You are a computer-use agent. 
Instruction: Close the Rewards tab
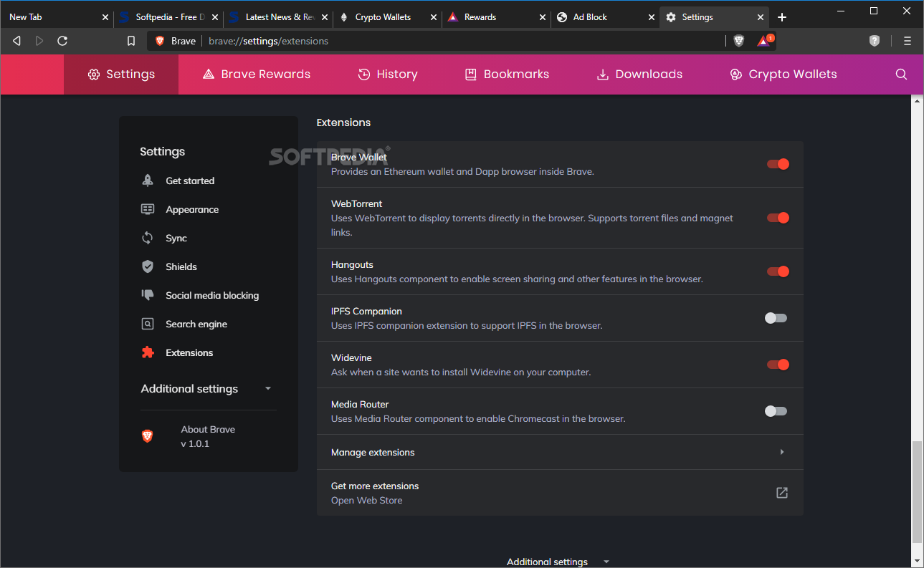coord(543,17)
